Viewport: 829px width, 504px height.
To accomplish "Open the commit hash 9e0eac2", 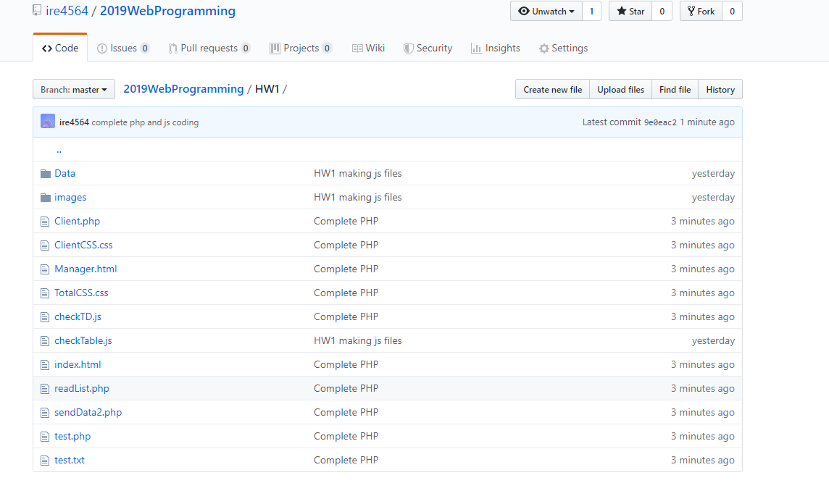I will tap(660, 122).
